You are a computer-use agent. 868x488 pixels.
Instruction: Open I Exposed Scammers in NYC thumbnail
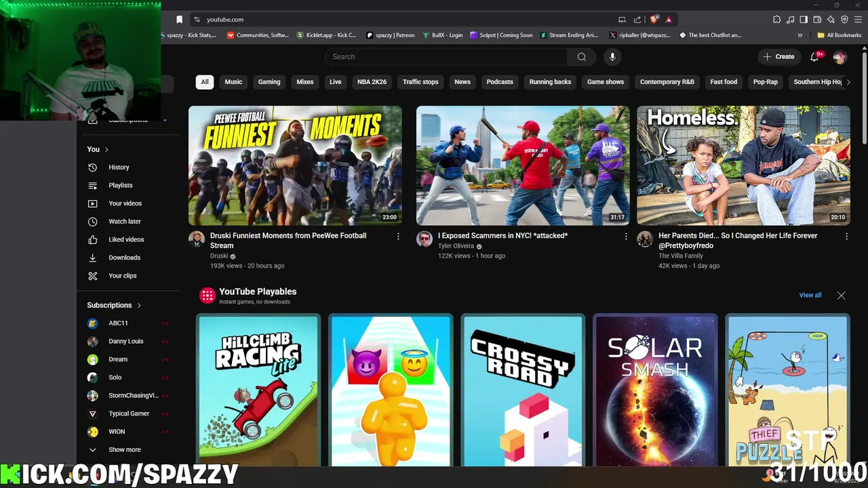(523, 165)
